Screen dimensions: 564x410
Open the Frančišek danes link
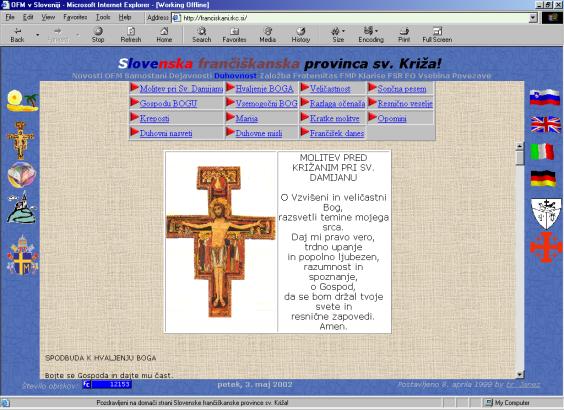[x=337, y=133]
